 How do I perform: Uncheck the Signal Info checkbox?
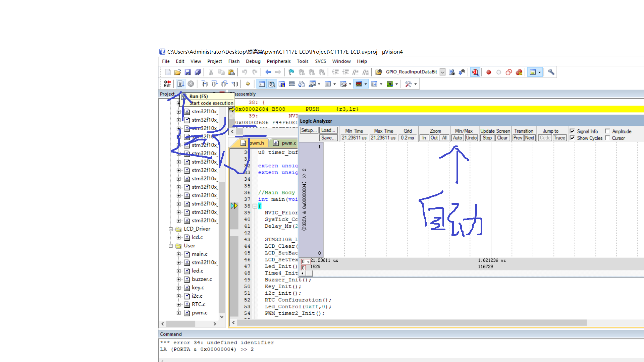572,131
